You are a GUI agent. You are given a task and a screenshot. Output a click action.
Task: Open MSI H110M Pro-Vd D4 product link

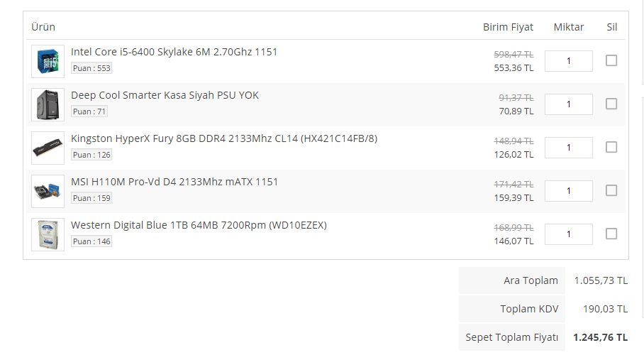coord(174,182)
